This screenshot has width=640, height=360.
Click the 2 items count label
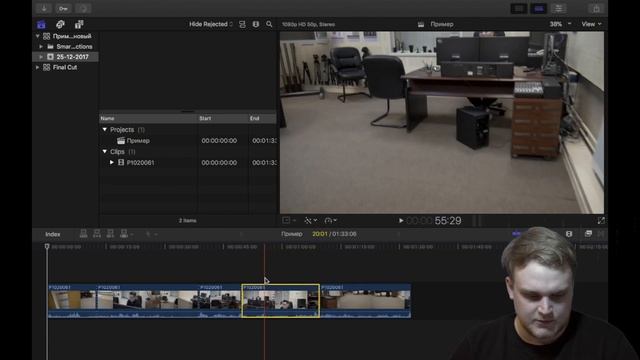[x=187, y=220]
